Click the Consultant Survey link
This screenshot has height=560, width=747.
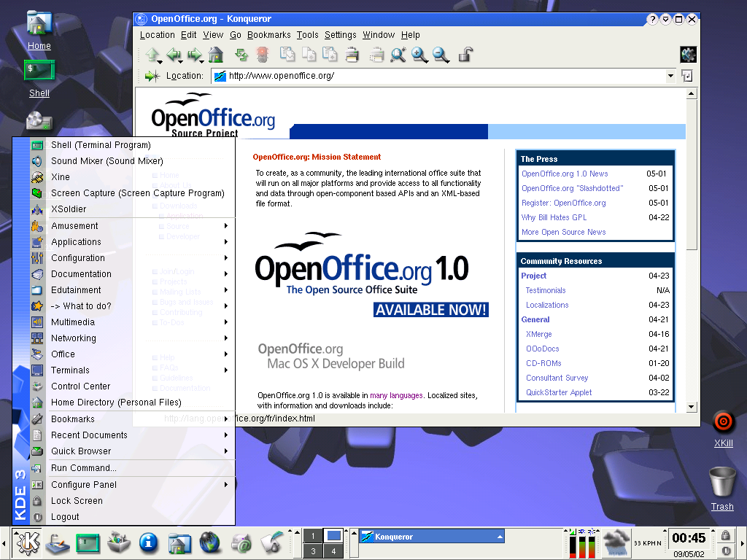click(x=557, y=378)
